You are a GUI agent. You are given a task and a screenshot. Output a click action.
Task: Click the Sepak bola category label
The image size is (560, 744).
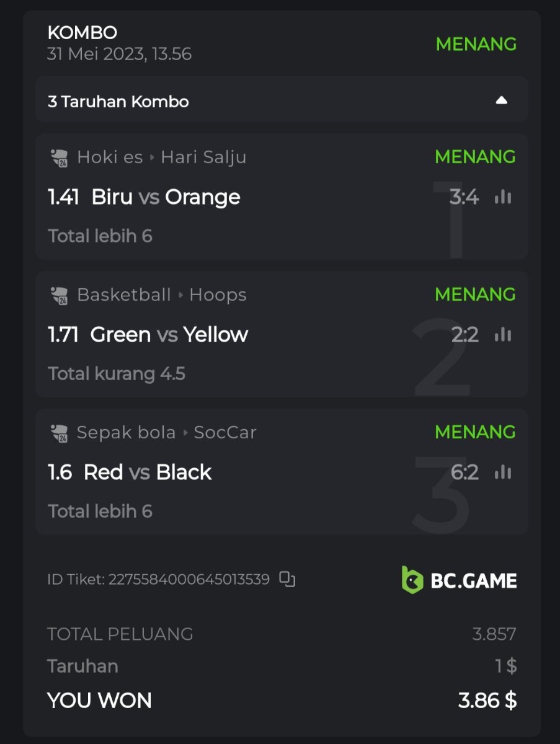(126, 433)
